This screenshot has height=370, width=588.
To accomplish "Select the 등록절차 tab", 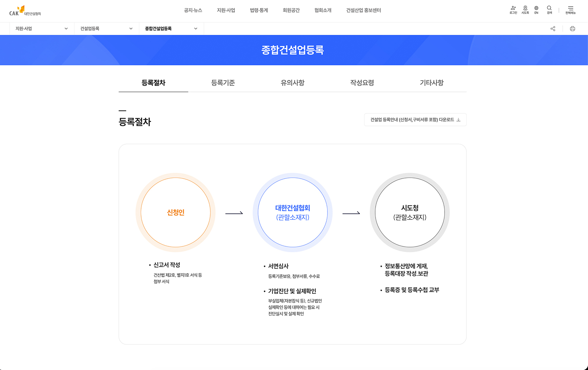I will point(153,83).
